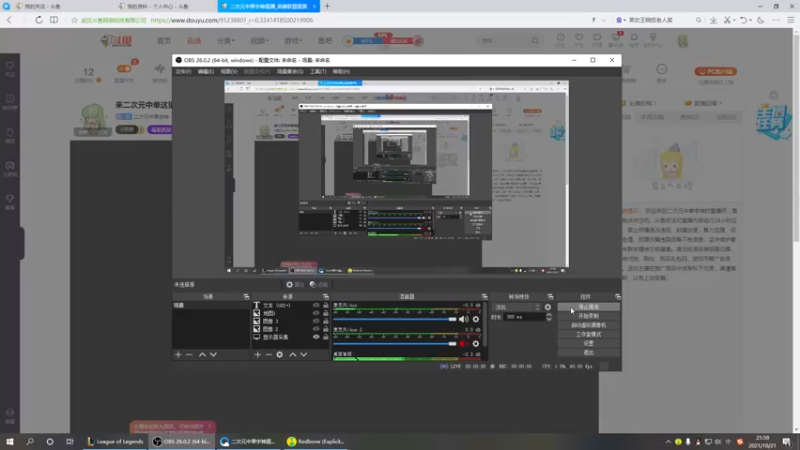Lock the display capture source

(x=326, y=337)
